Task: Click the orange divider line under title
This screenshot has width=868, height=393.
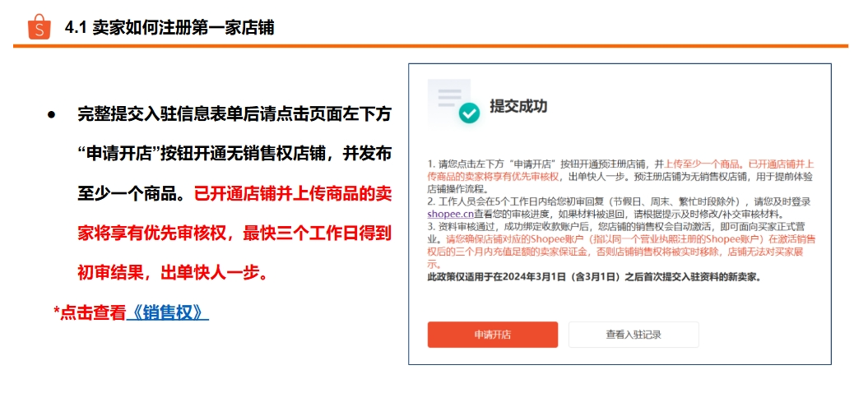Action: 430,46
